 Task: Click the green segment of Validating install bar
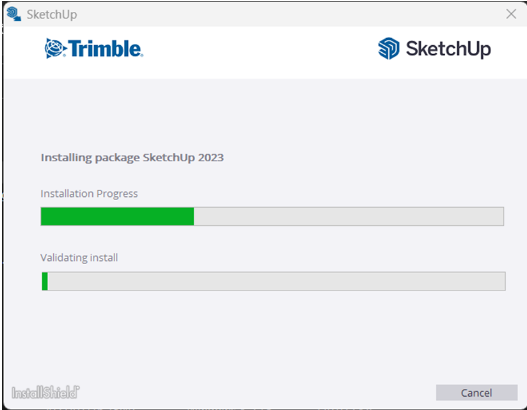[x=45, y=281]
